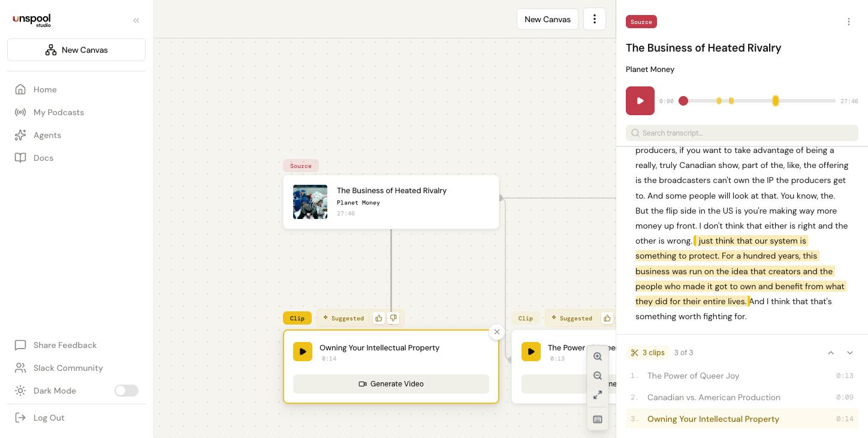Open My Podcasts in the sidebar
The height and width of the screenshot is (438, 868).
coord(59,112)
